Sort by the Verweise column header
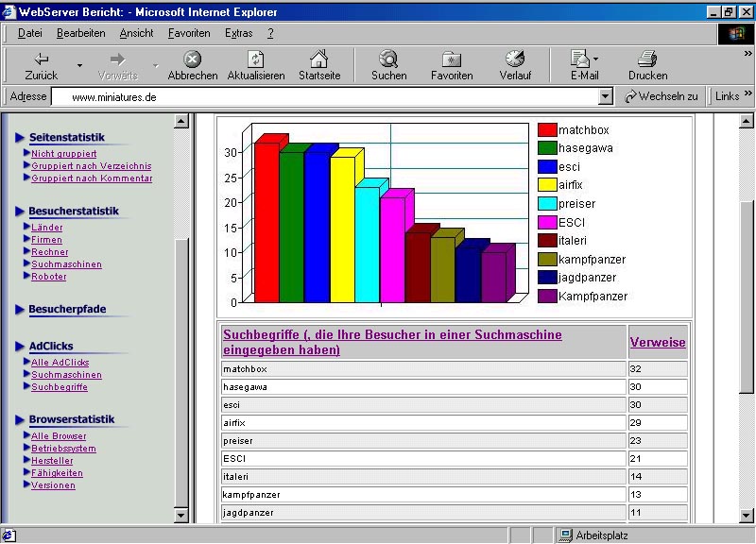 (657, 342)
